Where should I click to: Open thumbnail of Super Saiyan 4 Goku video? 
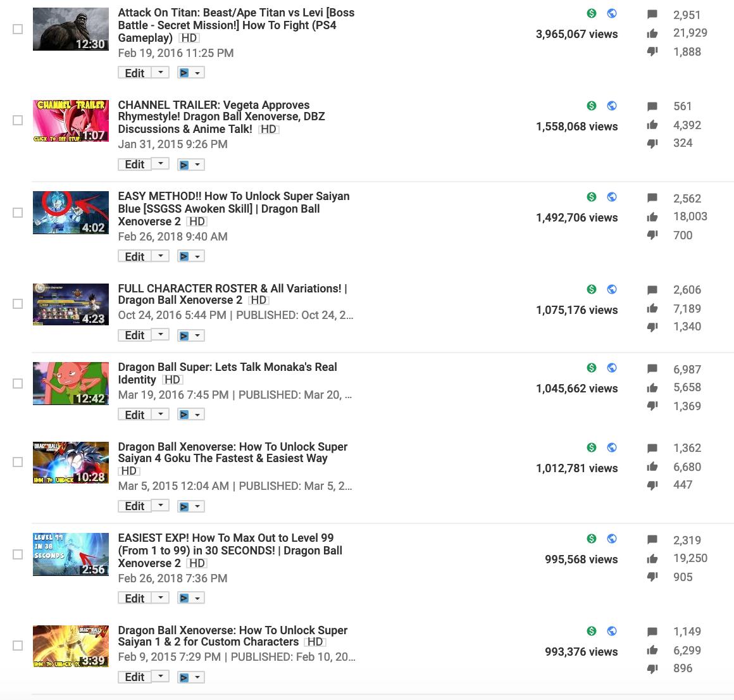coord(71,463)
